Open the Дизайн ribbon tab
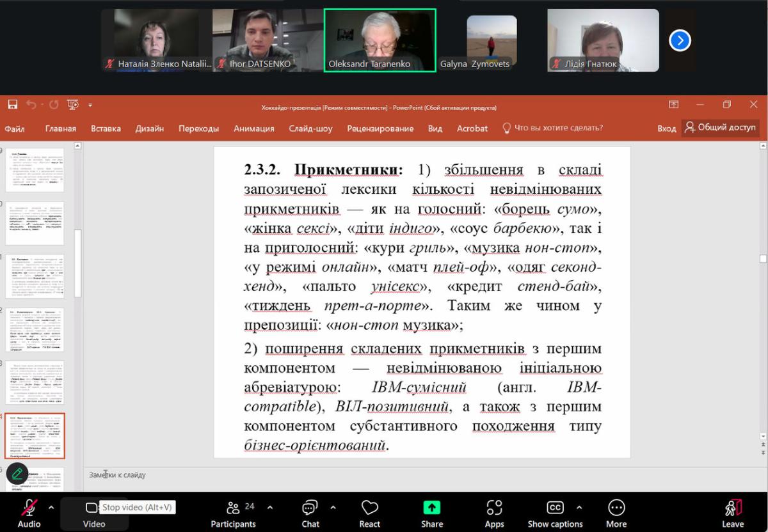 click(x=149, y=129)
